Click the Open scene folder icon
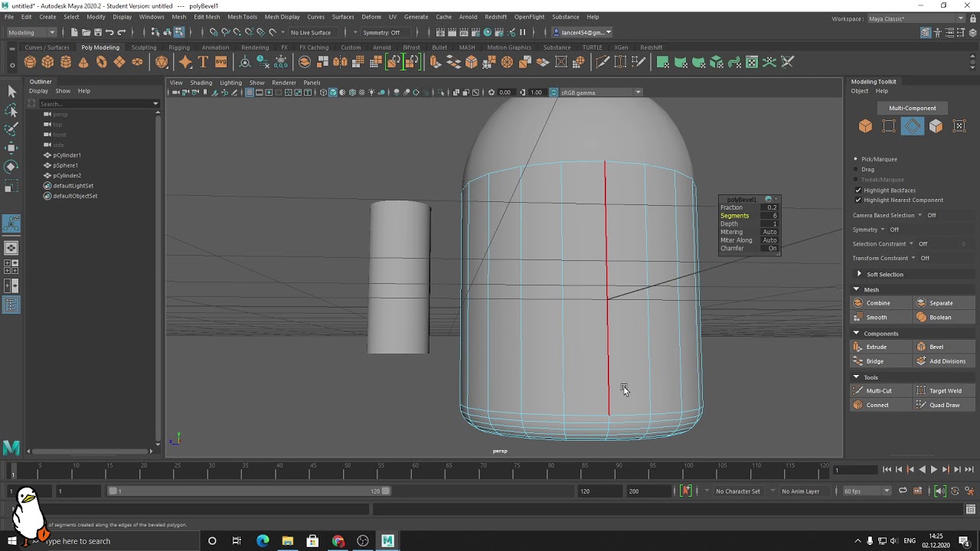This screenshot has width=980, height=551. [x=86, y=32]
